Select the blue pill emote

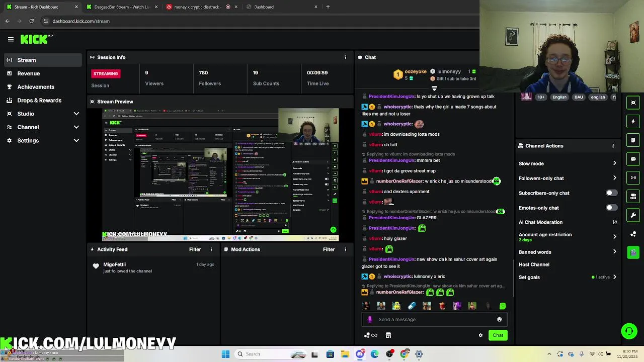click(x=412, y=306)
